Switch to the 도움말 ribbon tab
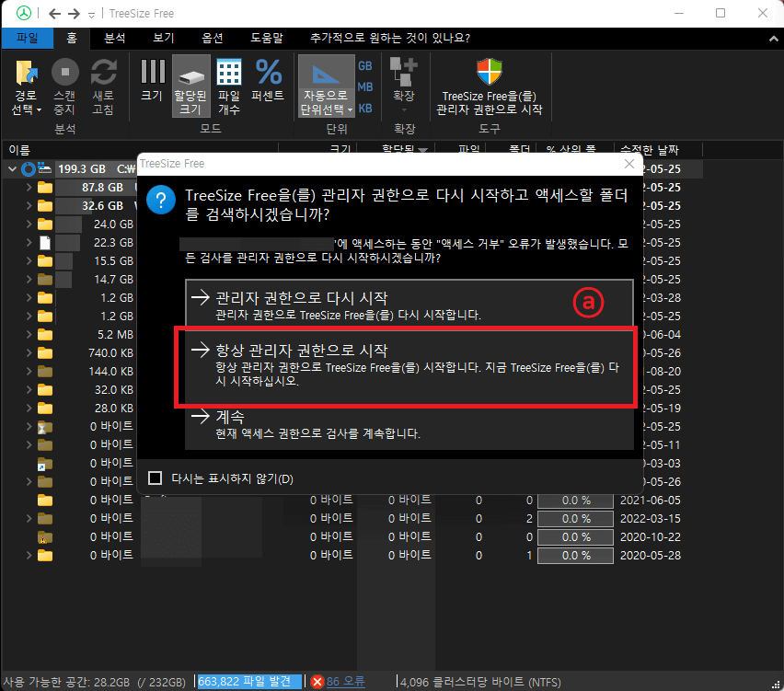The width and height of the screenshot is (784, 691). (267, 38)
